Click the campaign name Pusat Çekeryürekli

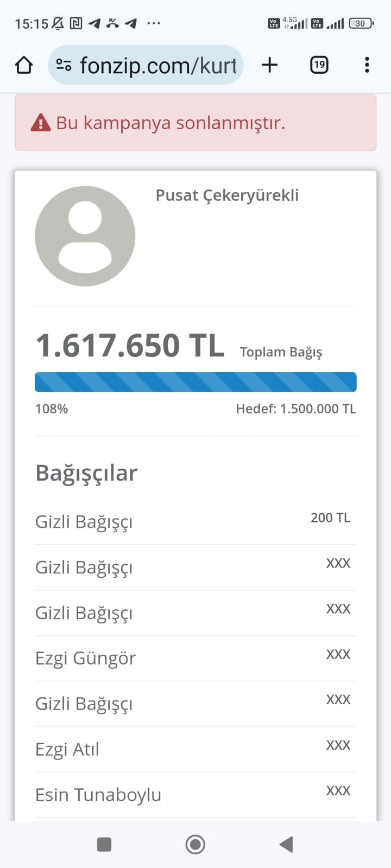(227, 195)
